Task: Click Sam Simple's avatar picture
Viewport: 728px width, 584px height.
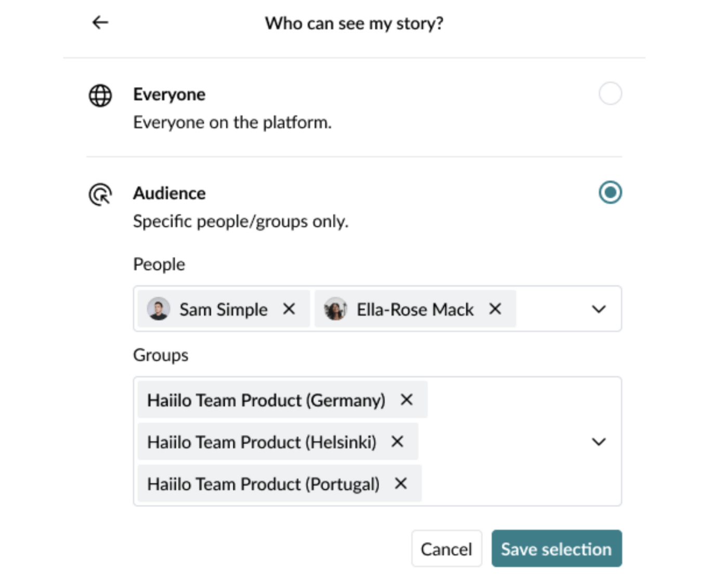Action: pos(159,309)
